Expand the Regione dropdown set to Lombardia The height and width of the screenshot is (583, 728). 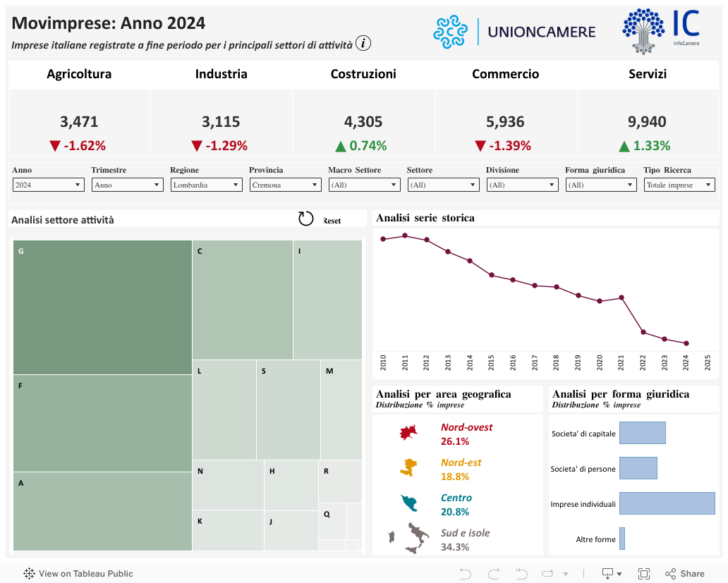click(206, 185)
